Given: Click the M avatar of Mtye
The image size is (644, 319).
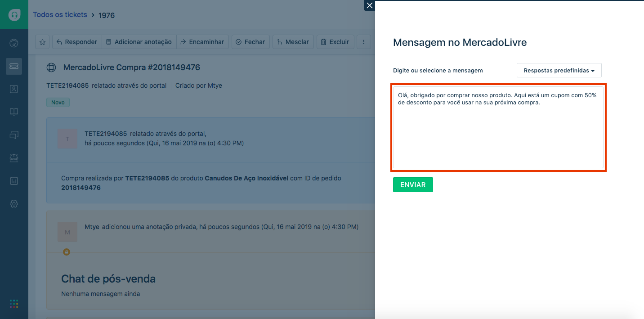Looking at the screenshot, I should pos(67,232).
